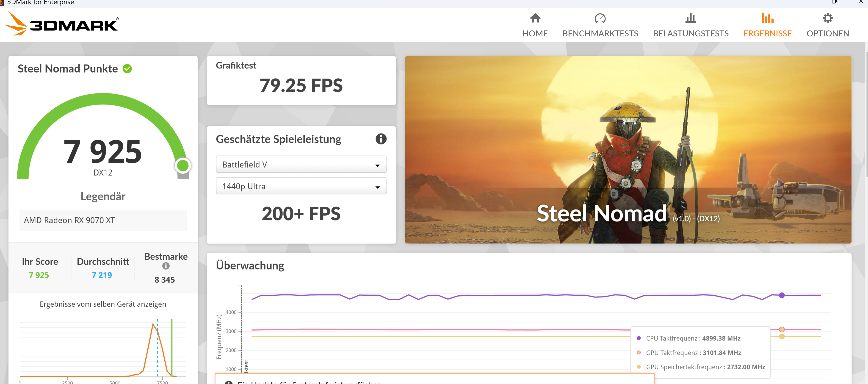Open Benchmarktests via gauge icon
This screenshot has height=384, width=868.
(600, 18)
